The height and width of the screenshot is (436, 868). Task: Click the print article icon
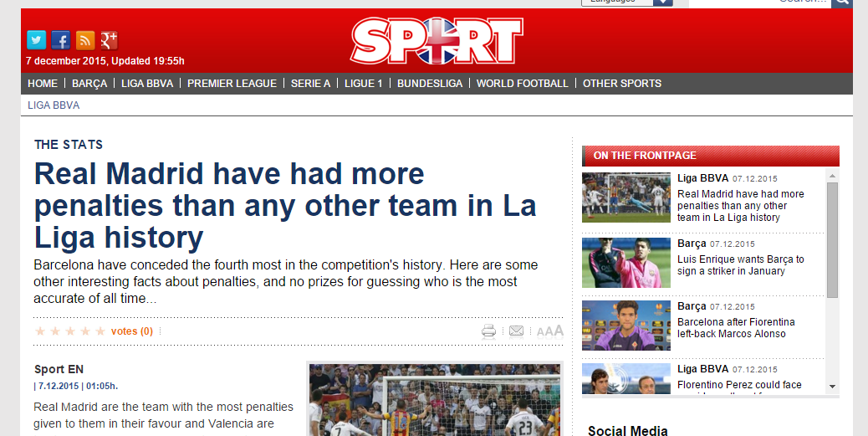click(x=489, y=331)
